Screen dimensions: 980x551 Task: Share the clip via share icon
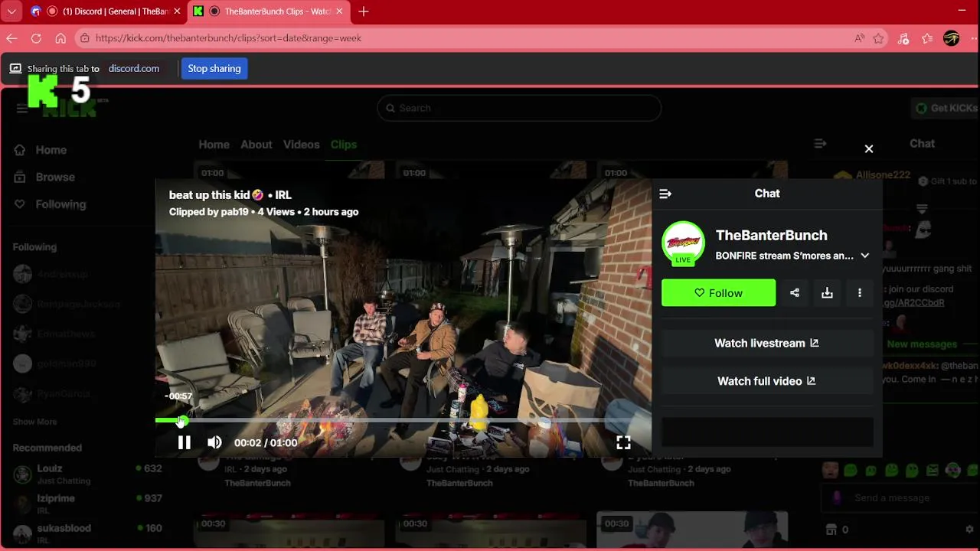[795, 293]
